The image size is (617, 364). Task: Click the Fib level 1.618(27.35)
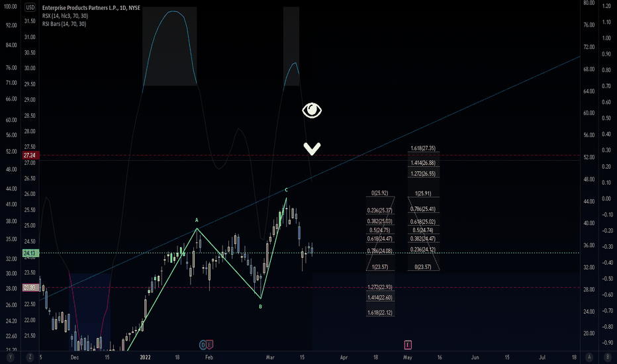pos(423,148)
